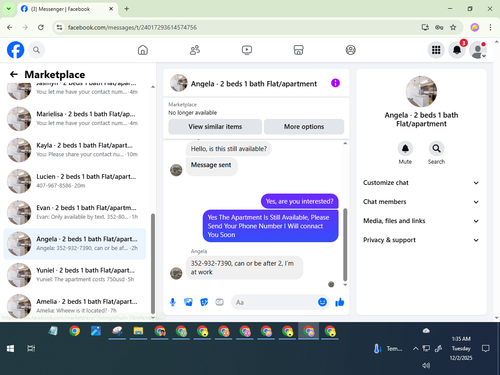
Task: Click the Facebook search magnifier icon
Action: coord(36,50)
